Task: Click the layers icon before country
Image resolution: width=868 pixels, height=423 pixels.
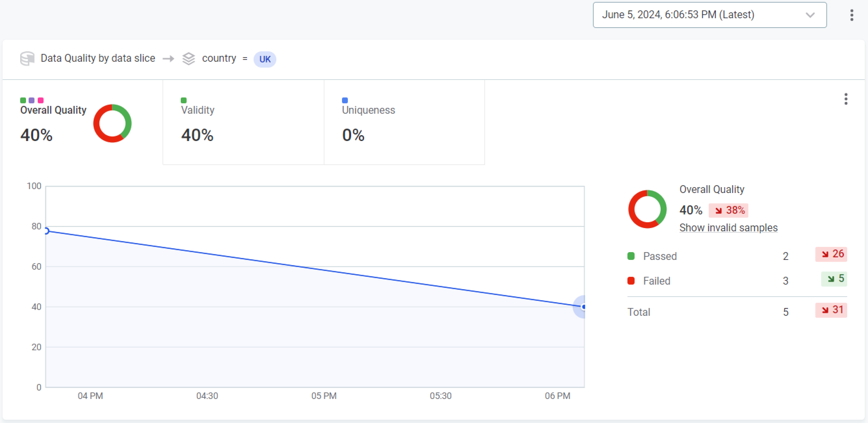Action: 188,59
